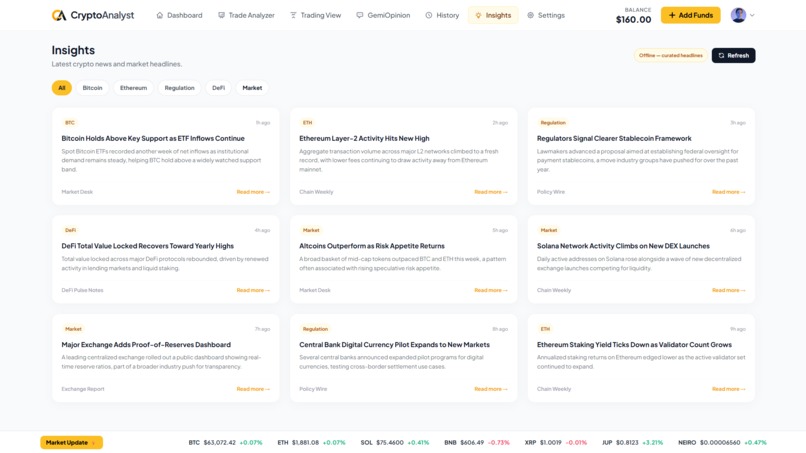Read more on Central Bank Digital Currency article
The height and width of the screenshot is (453, 806).
(x=491, y=389)
